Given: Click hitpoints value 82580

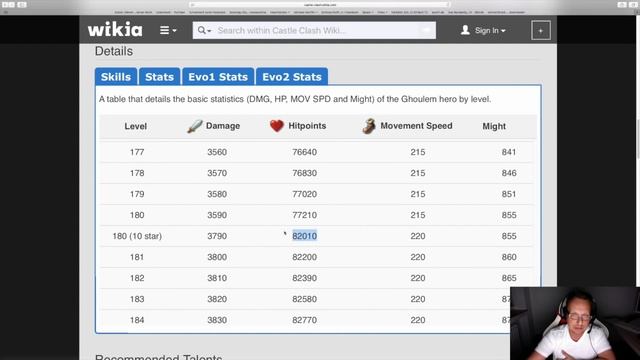Looking at the screenshot, I should coord(304,299).
